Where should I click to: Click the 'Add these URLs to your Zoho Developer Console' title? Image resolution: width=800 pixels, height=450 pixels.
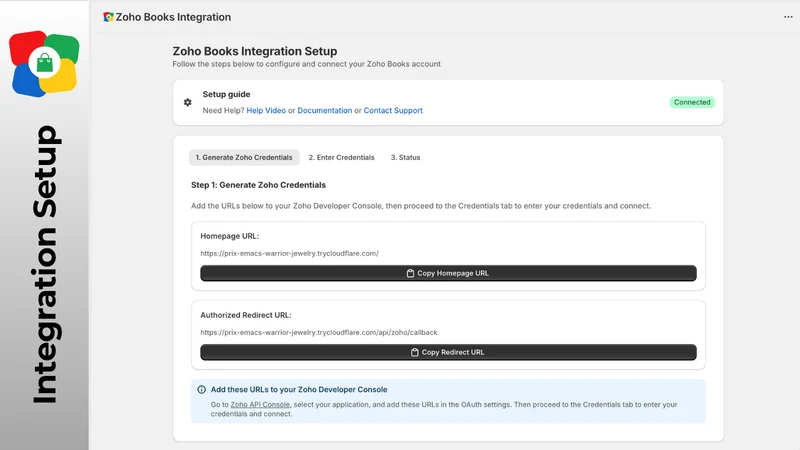point(299,389)
